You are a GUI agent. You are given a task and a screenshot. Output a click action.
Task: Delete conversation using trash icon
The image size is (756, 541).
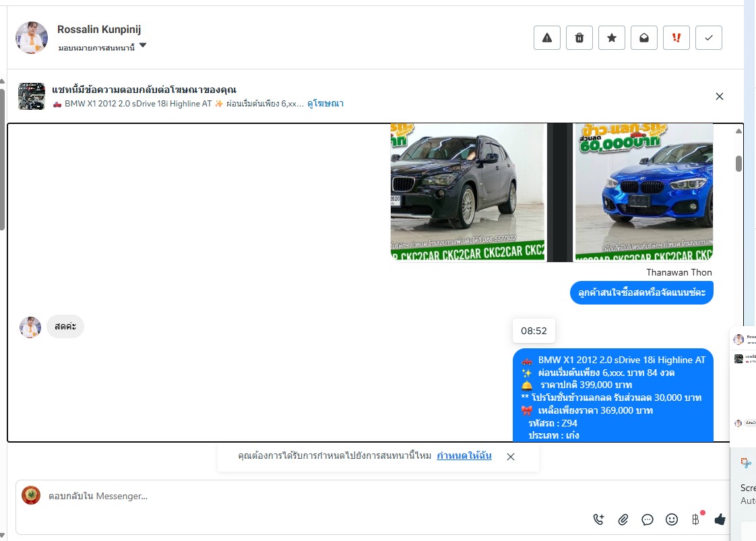point(579,38)
